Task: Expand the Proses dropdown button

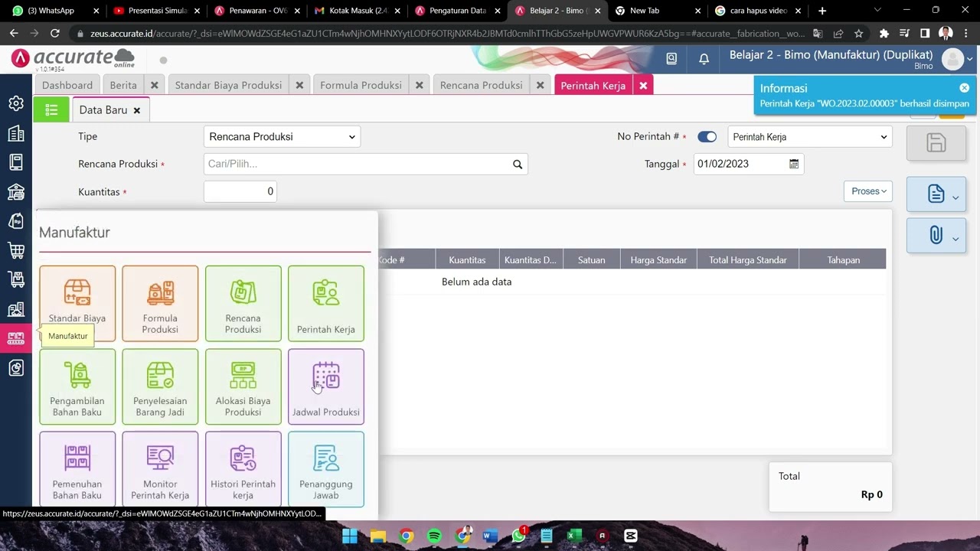Action: click(869, 191)
